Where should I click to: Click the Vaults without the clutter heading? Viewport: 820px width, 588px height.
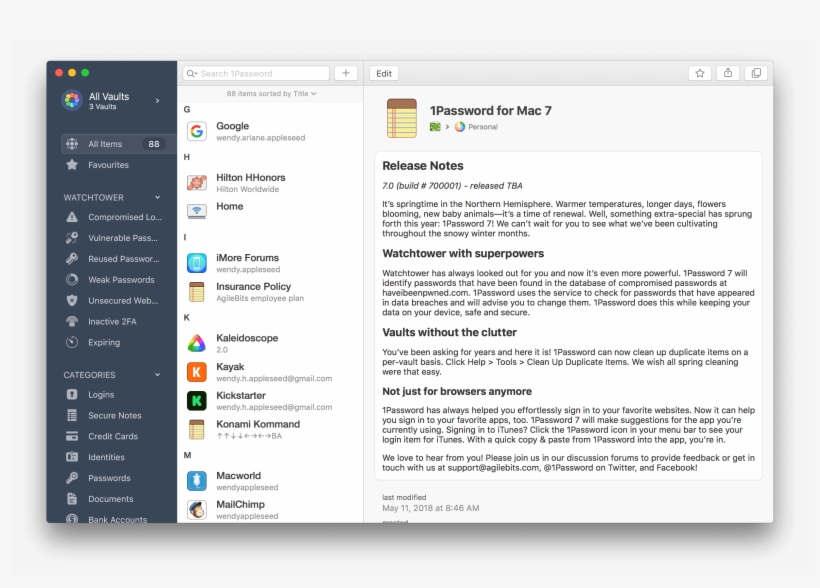(x=449, y=333)
